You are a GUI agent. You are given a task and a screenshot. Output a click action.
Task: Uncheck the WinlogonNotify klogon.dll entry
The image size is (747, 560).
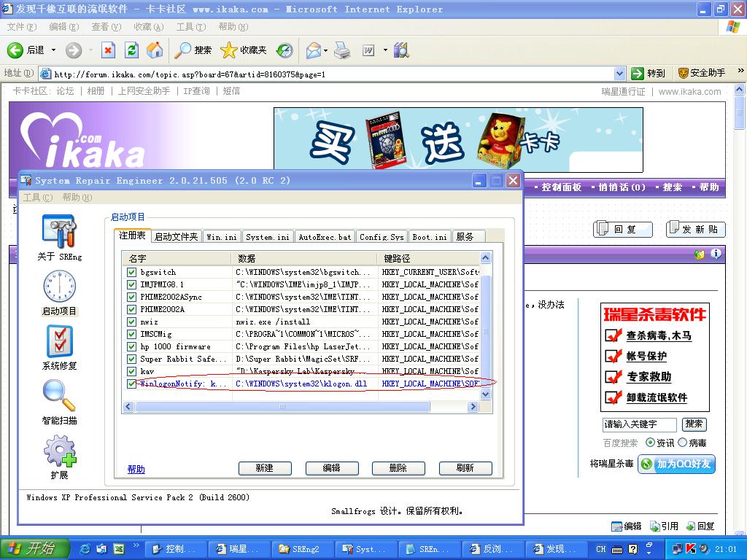pos(132,384)
